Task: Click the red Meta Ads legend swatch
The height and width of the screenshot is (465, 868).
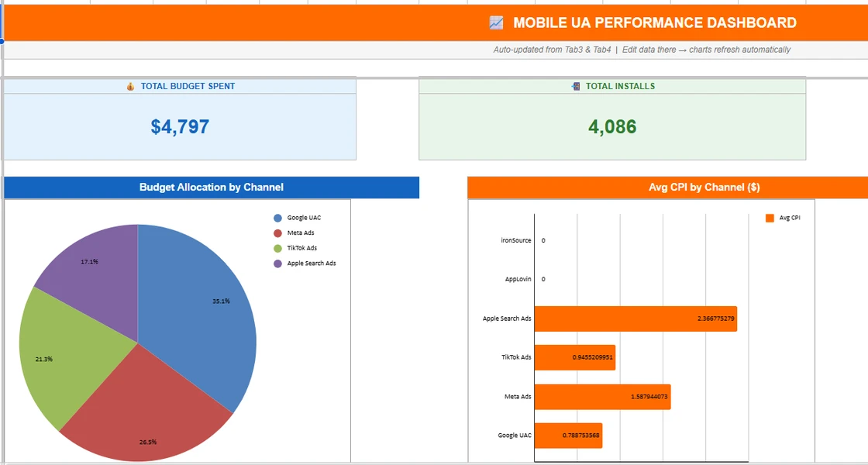Action: pyautogui.click(x=277, y=233)
